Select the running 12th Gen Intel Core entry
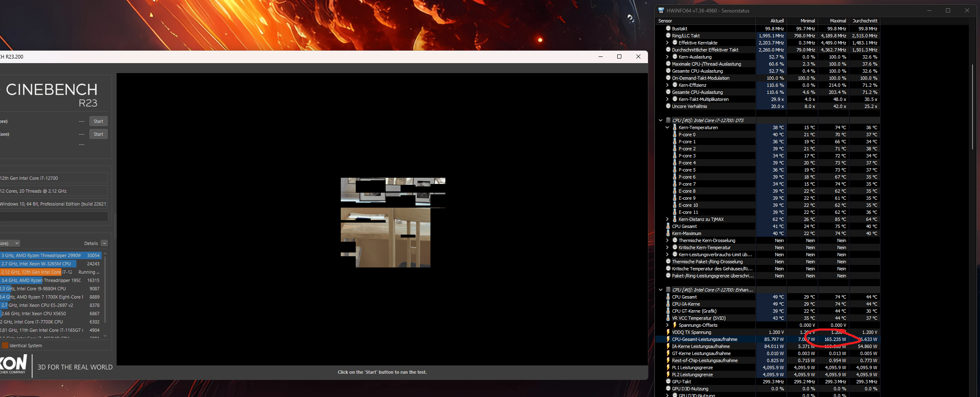The height and width of the screenshot is (397, 980). click(51, 272)
